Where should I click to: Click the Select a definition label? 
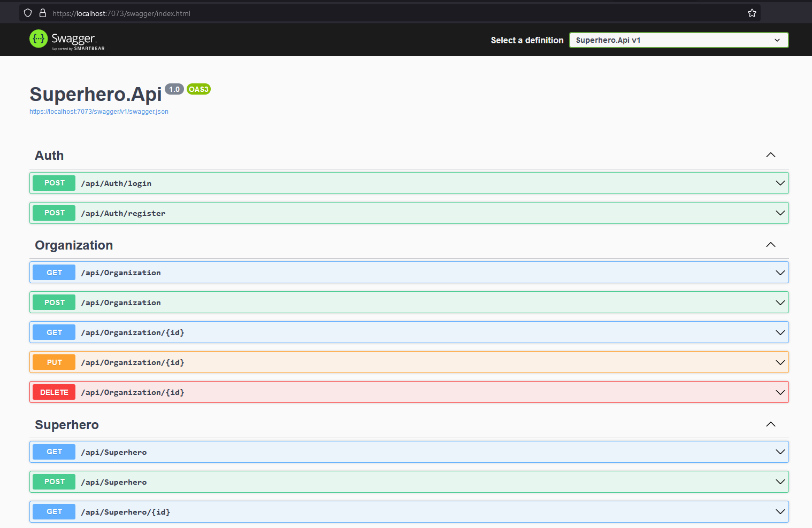(x=527, y=40)
